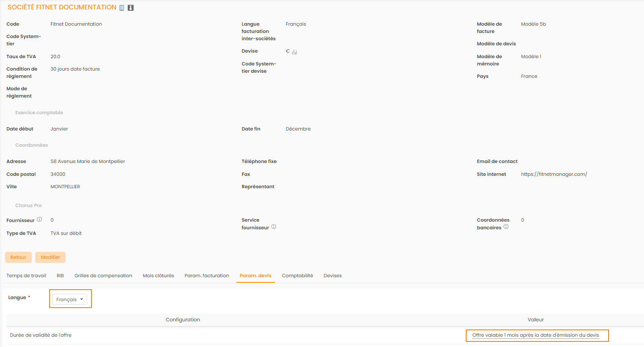Select the Grilles de compensation tab
Screen dimensions: 644x347
coord(103,276)
